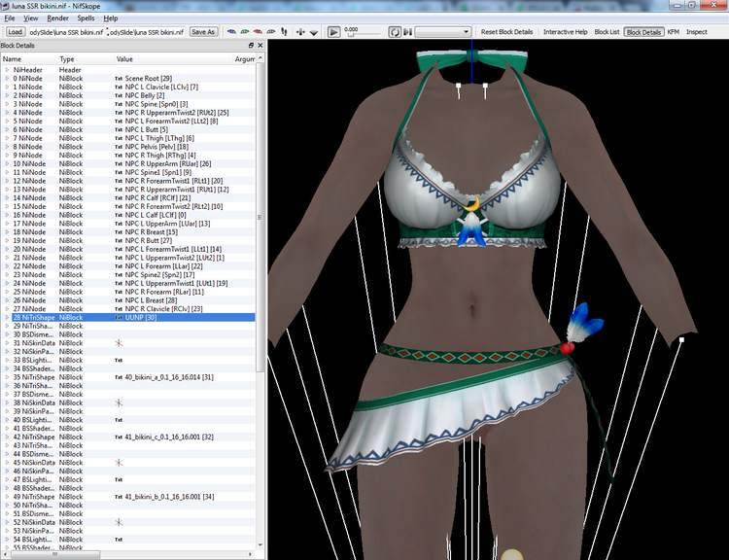Click Txt icon beside Scene Root [29]

(119, 79)
